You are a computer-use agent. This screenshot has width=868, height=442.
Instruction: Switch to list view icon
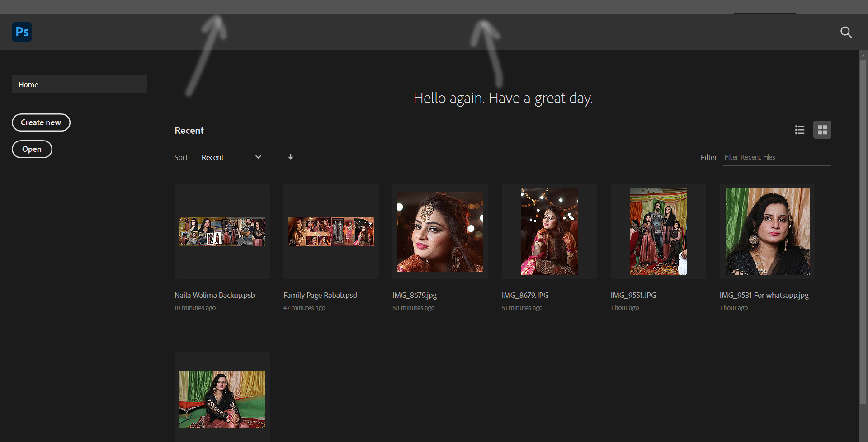pos(800,130)
